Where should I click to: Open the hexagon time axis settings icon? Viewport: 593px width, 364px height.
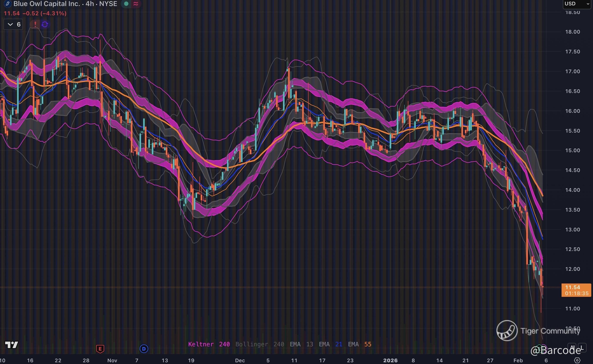pyautogui.click(x=577, y=360)
